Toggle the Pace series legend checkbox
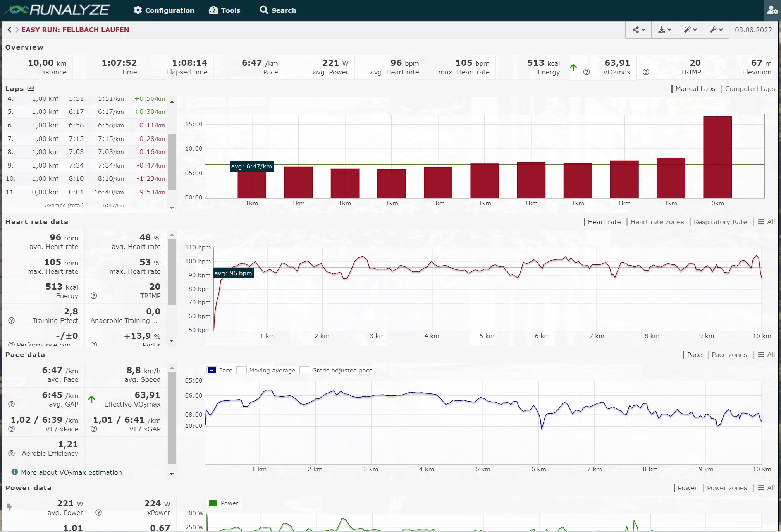Image resolution: width=781 pixels, height=532 pixels. pos(212,371)
